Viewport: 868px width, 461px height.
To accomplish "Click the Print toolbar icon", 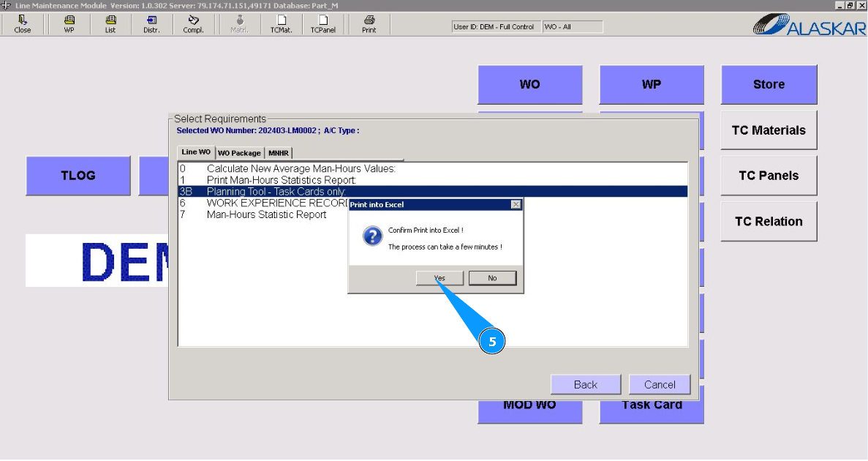I will pos(369,24).
